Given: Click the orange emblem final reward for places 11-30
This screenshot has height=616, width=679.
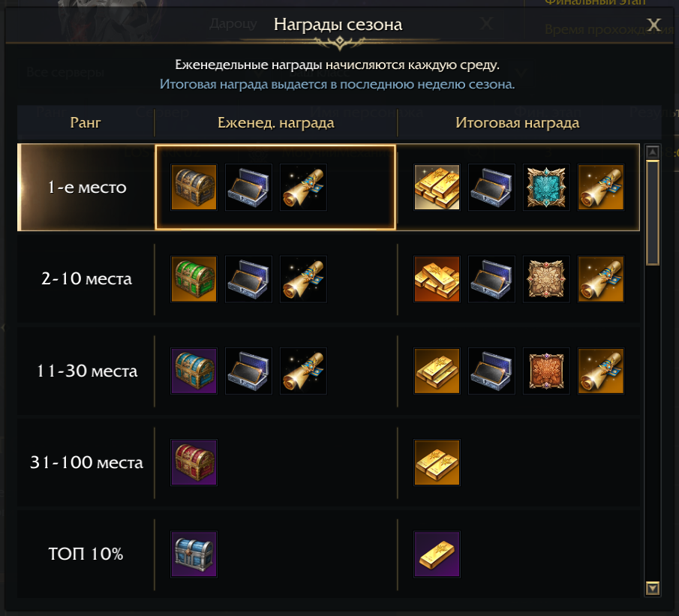Looking at the screenshot, I should [x=545, y=371].
